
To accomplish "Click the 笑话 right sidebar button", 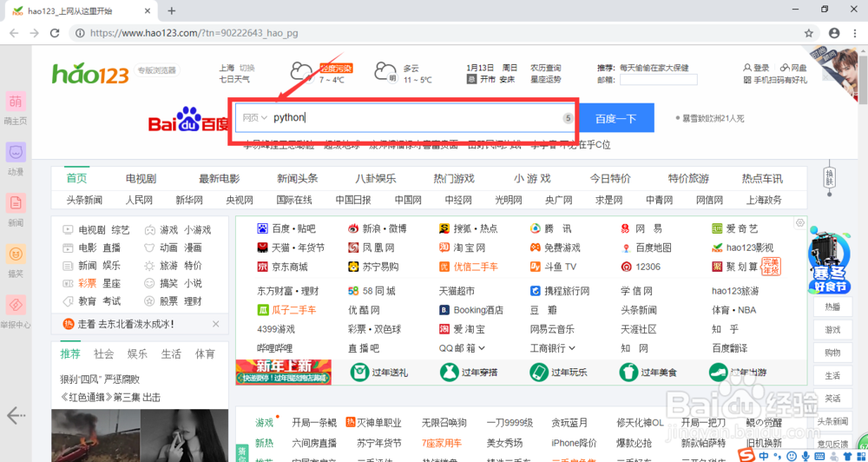I will pos(832,399).
